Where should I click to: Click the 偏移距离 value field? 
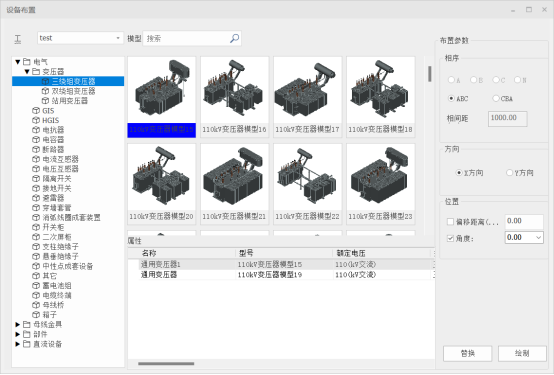pos(524,222)
